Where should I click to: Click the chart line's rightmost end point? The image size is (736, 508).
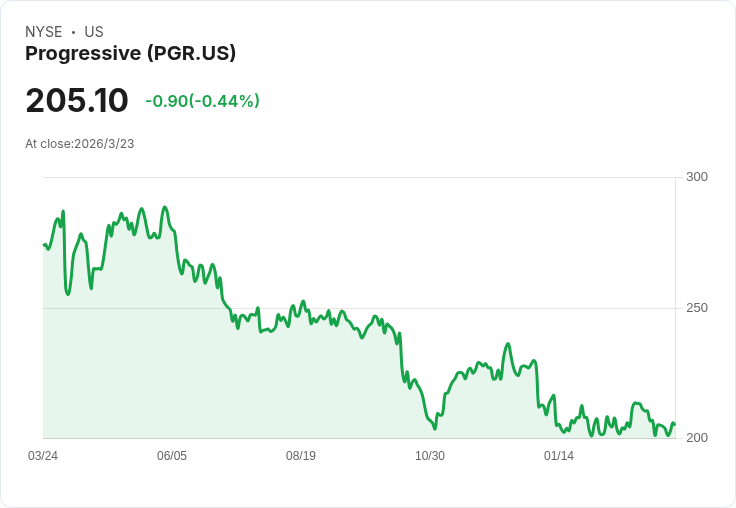coord(674,425)
